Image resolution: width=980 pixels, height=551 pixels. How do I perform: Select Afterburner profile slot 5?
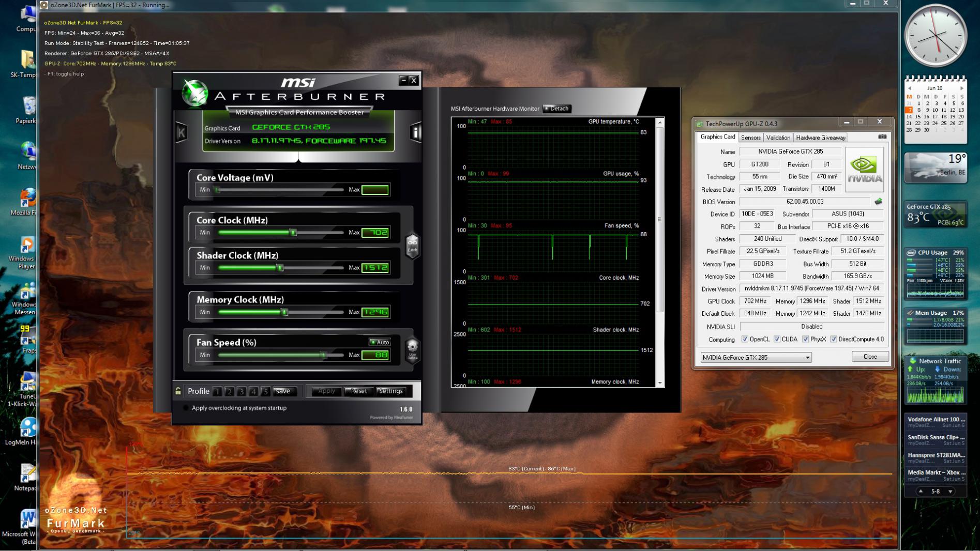click(x=266, y=391)
